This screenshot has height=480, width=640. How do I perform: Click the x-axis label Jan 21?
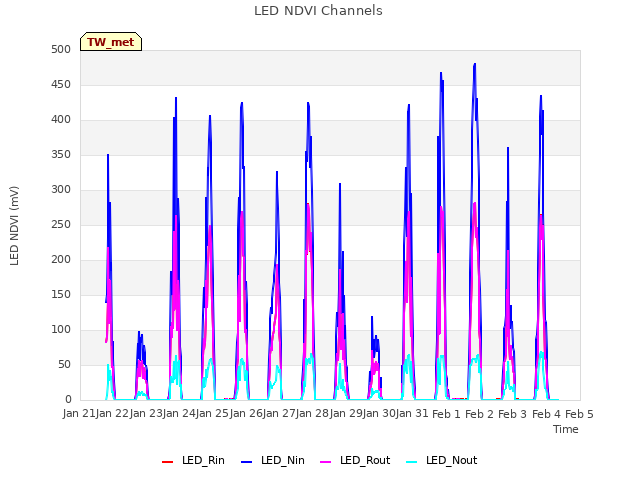coord(79,413)
